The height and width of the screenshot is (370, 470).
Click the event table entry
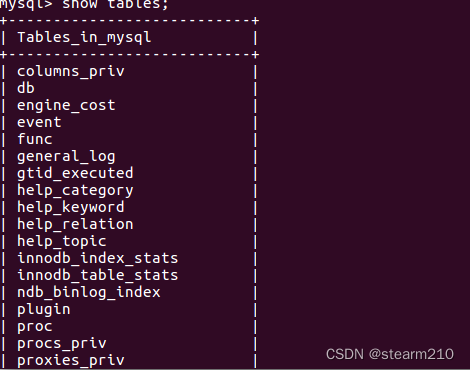point(39,122)
